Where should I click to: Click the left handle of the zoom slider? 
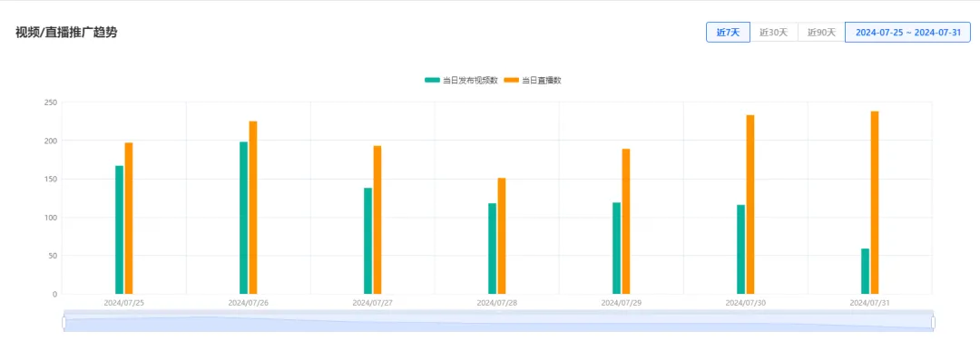(x=64, y=322)
